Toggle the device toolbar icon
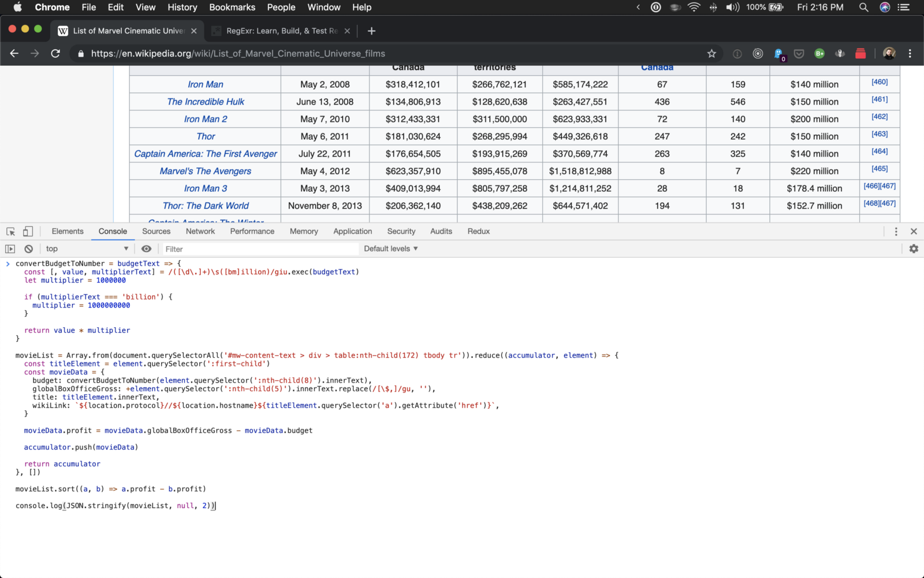Image resolution: width=924 pixels, height=578 pixels. pyautogui.click(x=28, y=231)
